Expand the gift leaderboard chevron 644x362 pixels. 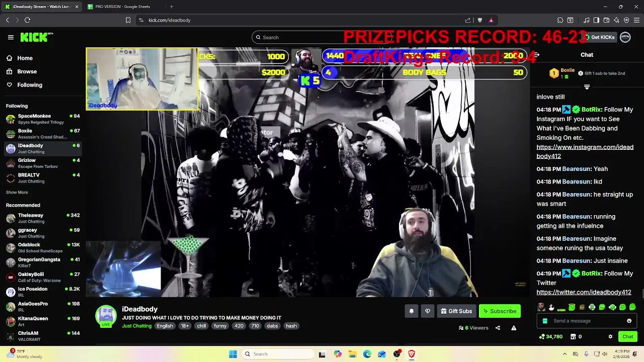(587, 87)
